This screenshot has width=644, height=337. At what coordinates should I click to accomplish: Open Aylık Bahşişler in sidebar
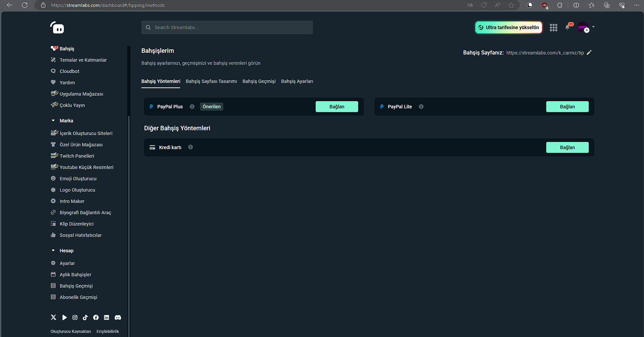75,275
